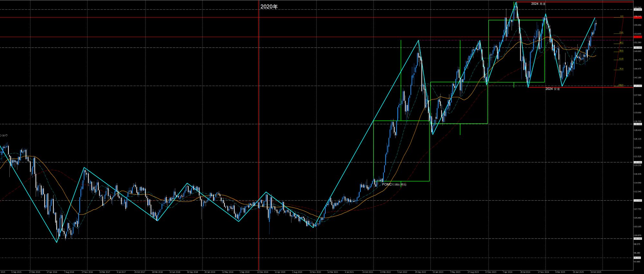This screenshot has height=274, width=644.
Task: Click the Fibonacci 100.0 level label
Action: (620, 85)
